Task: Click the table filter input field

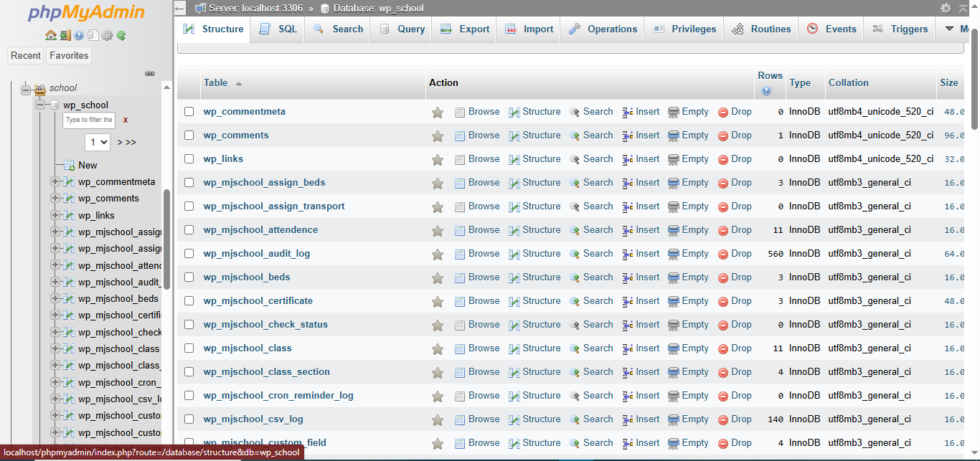Action: click(x=88, y=120)
